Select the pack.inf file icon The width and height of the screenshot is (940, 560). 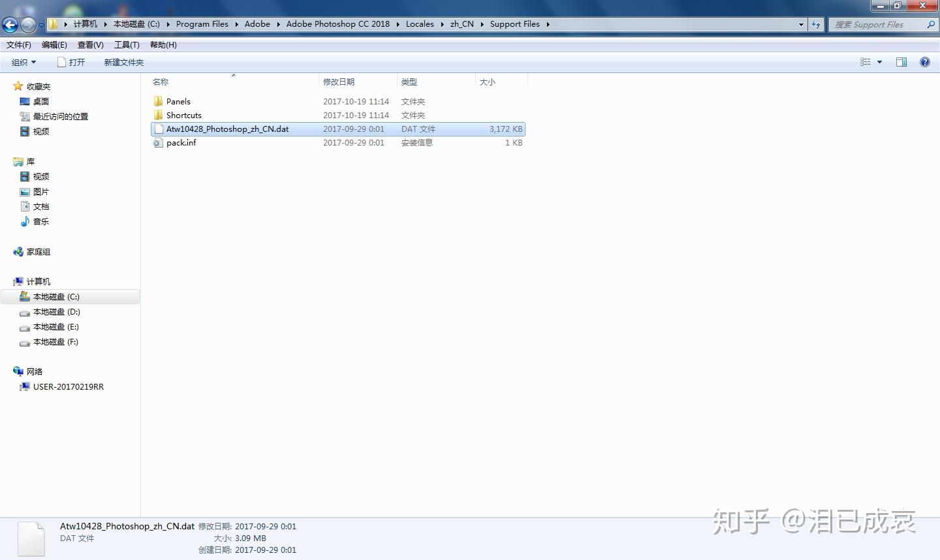click(158, 142)
